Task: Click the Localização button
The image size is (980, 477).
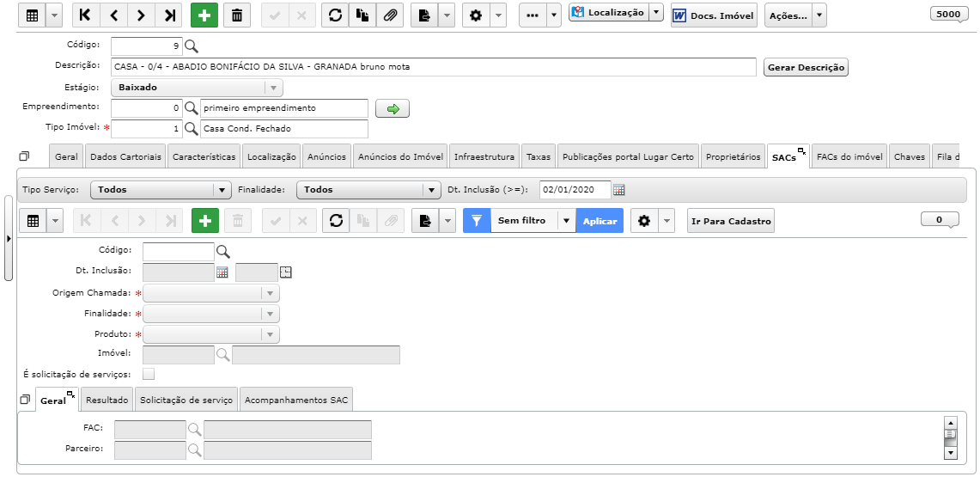Action: pos(609,13)
